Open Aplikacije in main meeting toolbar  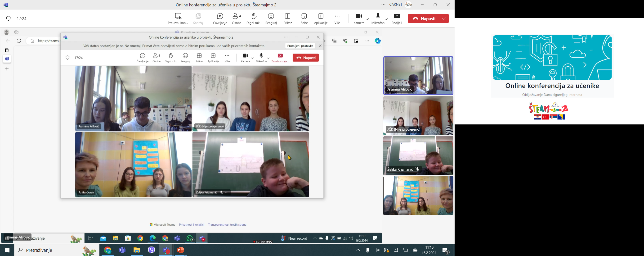[321, 19]
